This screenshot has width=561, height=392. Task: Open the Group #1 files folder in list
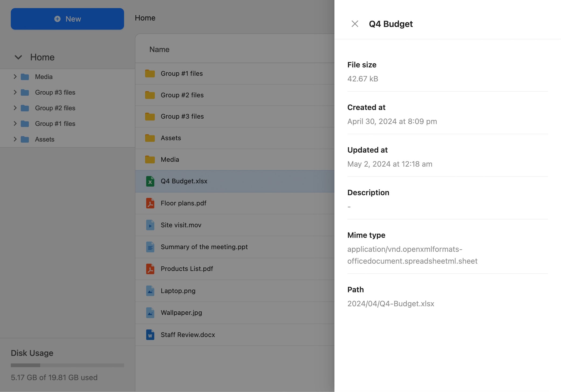[182, 73]
